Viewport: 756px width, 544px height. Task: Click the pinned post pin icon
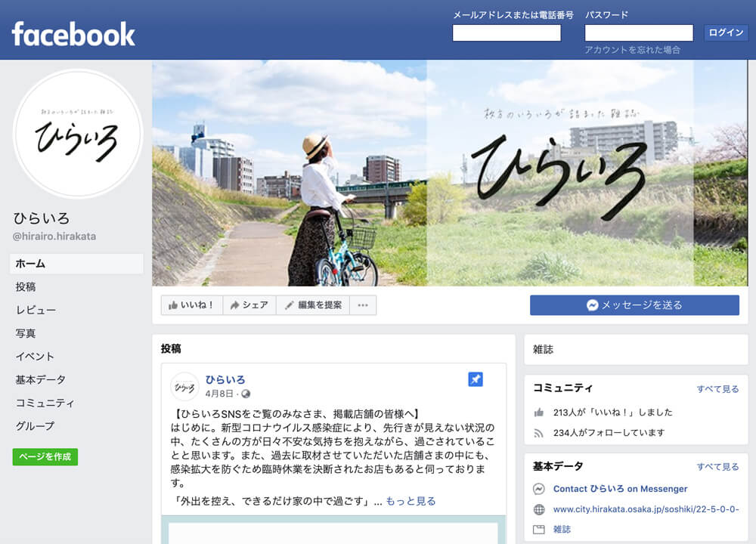pos(476,379)
